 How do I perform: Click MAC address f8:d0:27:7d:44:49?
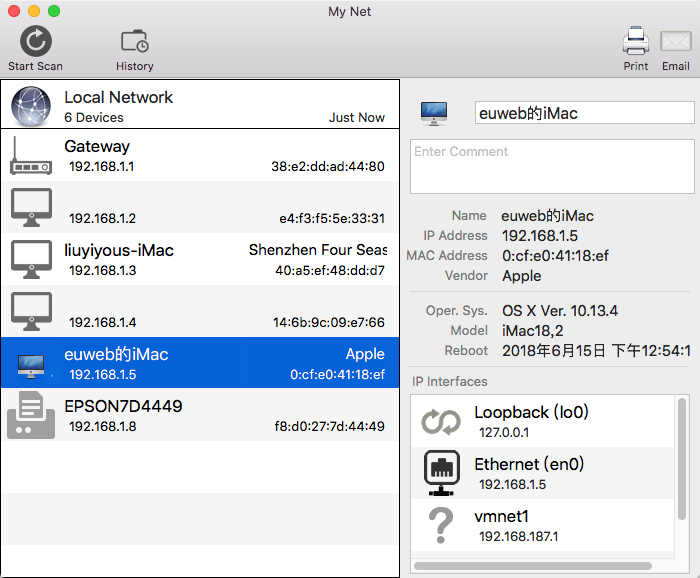[x=329, y=426]
